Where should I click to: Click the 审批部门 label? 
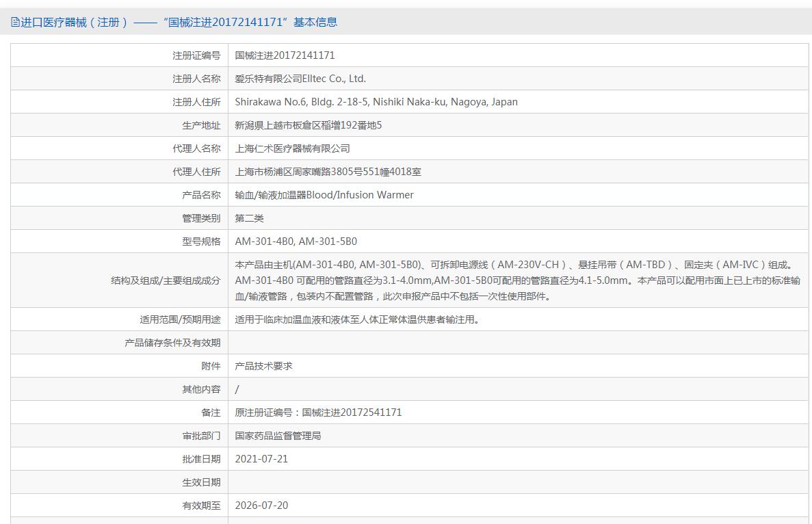[201, 436]
